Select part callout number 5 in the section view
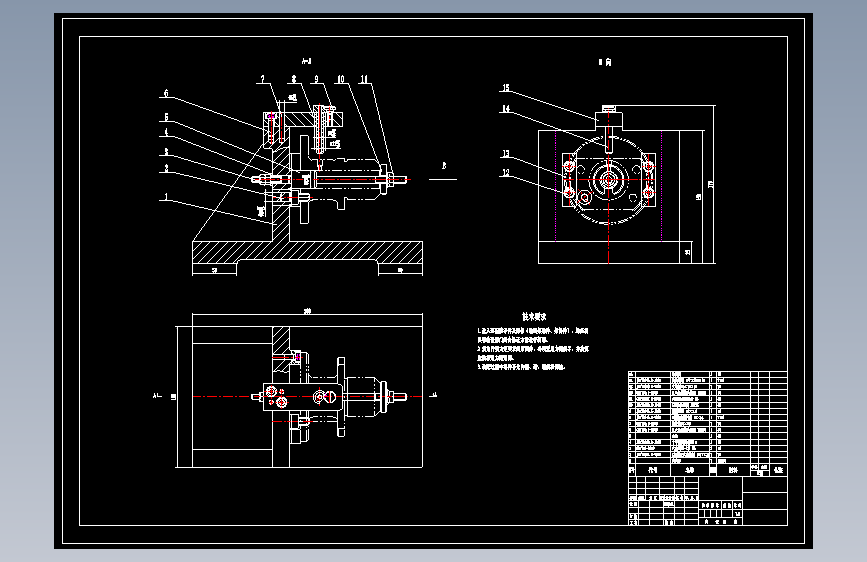Image resolution: width=867 pixels, height=562 pixels. click(x=166, y=117)
